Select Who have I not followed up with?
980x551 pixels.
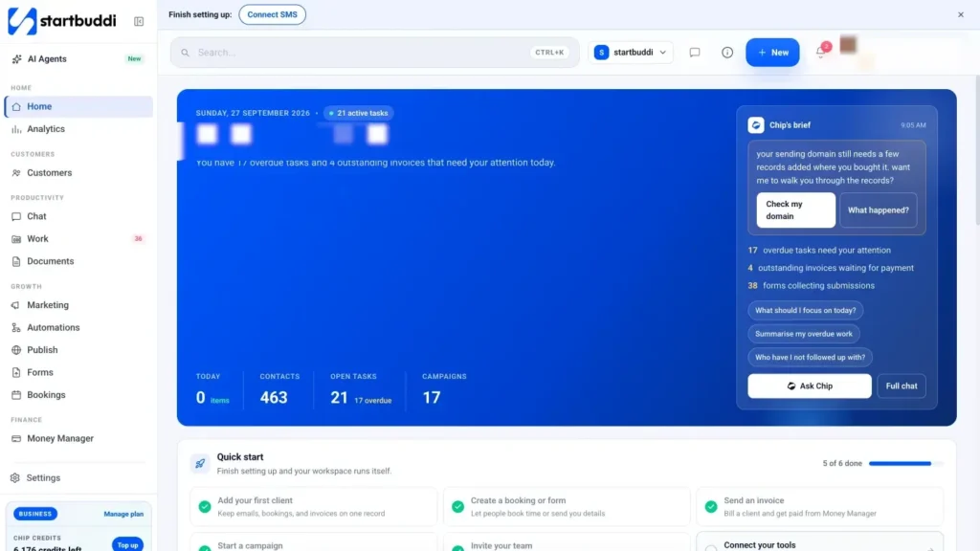[x=810, y=358]
